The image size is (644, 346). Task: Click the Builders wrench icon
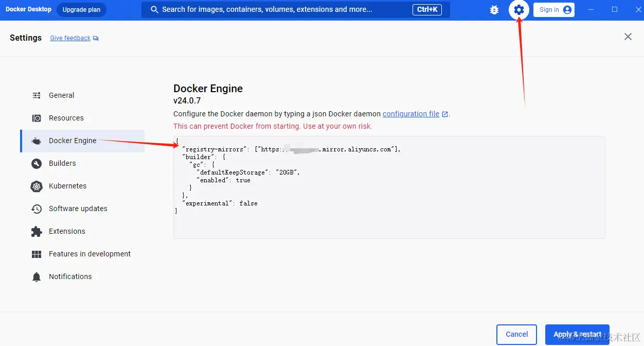click(37, 163)
